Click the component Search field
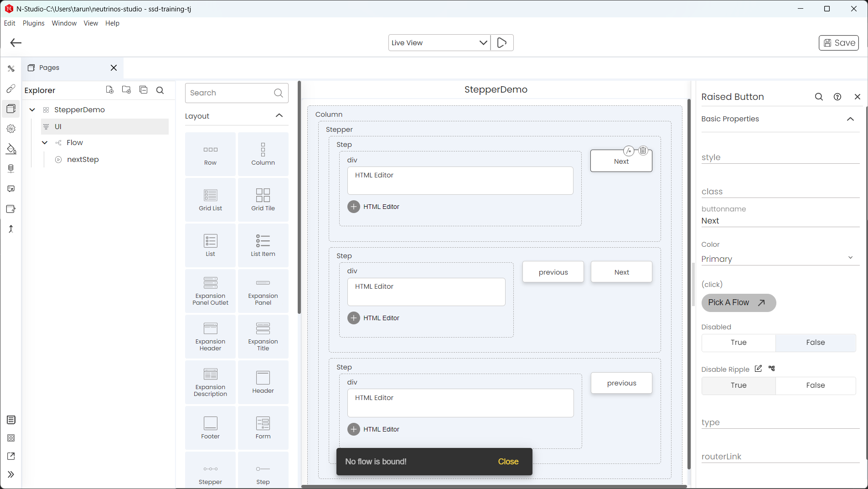The image size is (868, 489). [x=237, y=93]
